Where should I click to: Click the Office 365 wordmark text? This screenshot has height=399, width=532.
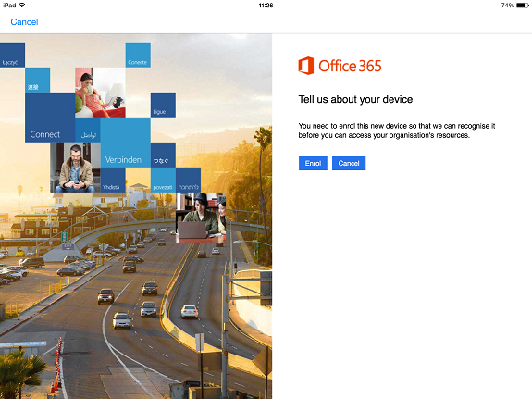pyautogui.click(x=350, y=66)
